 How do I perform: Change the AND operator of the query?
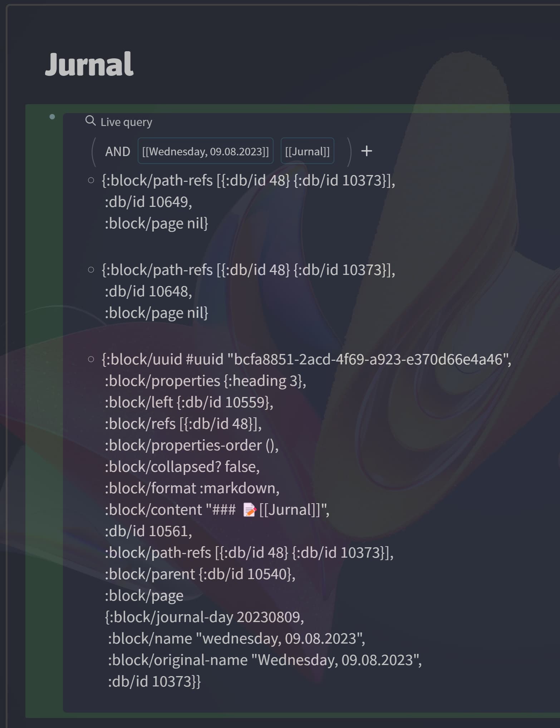[x=118, y=151]
